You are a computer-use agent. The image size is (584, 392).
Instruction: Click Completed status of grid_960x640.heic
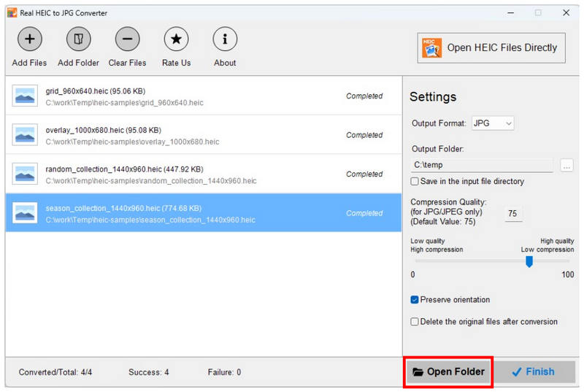364,96
